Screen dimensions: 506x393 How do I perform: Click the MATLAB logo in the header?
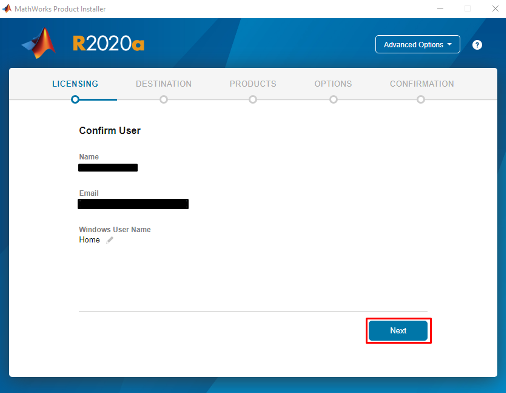point(39,43)
